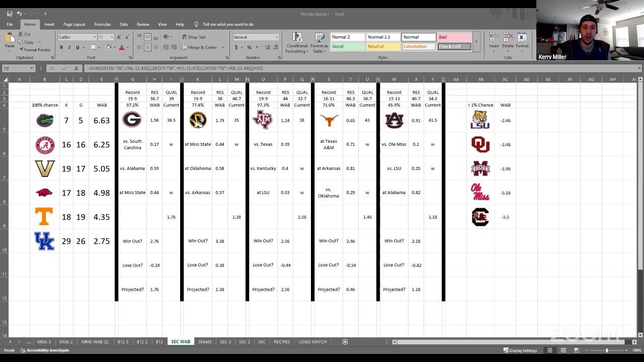Viewport: 644px width, 362px height.
Task: Add a new sheet with plus icon
Action: point(345,342)
